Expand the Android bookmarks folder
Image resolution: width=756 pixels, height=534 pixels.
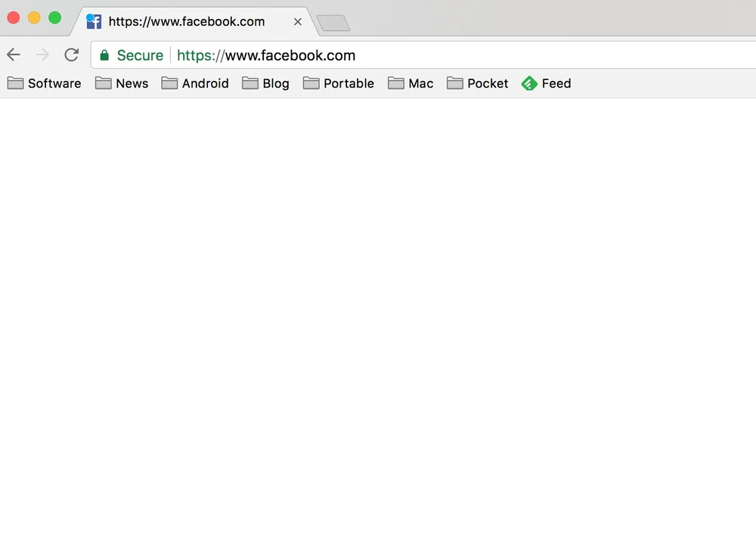click(x=195, y=84)
